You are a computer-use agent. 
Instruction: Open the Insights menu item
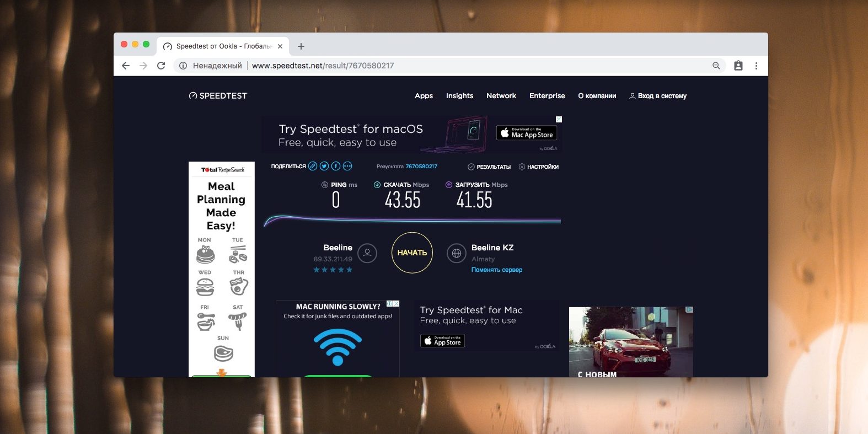tap(459, 95)
